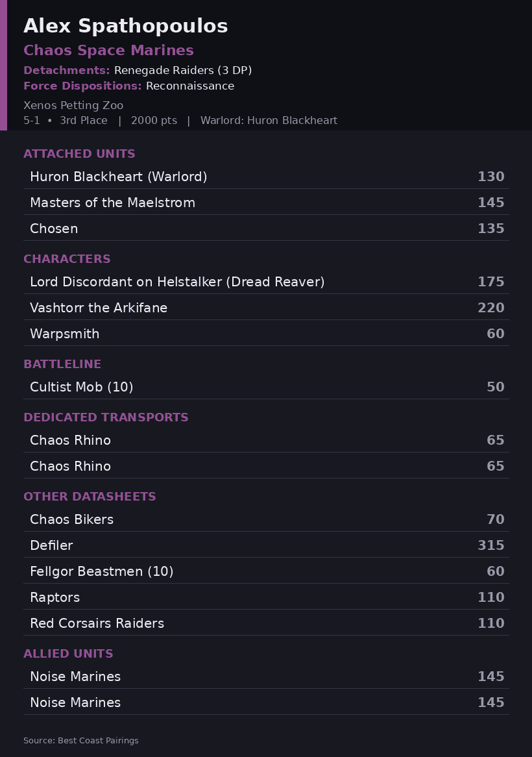Viewport: 532px width, 757px height.
Task: Select the Raptors entry
Action: tap(266, 597)
